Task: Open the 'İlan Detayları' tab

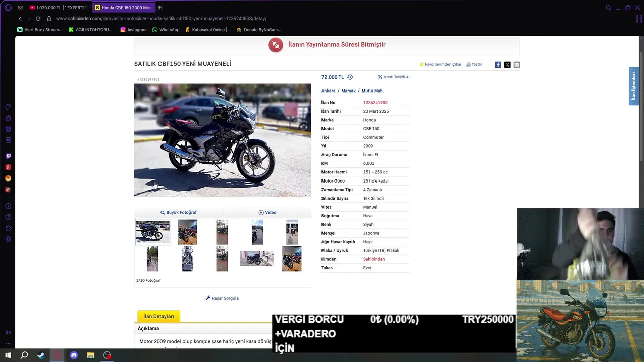Action: coord(158,316)
